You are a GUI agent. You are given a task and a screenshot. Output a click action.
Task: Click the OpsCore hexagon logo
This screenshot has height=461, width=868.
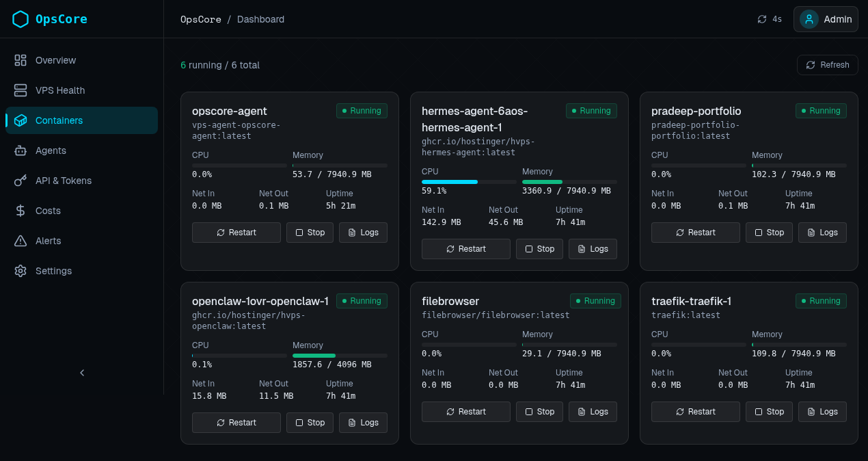coord(21,19)
